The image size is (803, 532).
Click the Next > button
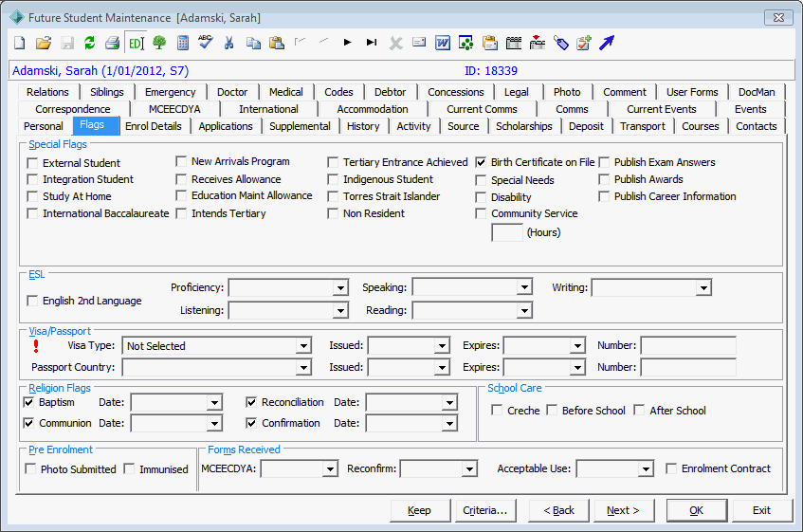point(623,510)
